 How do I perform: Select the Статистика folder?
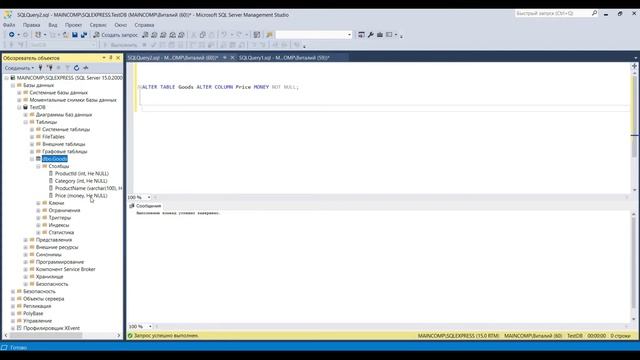click(61, 232)
